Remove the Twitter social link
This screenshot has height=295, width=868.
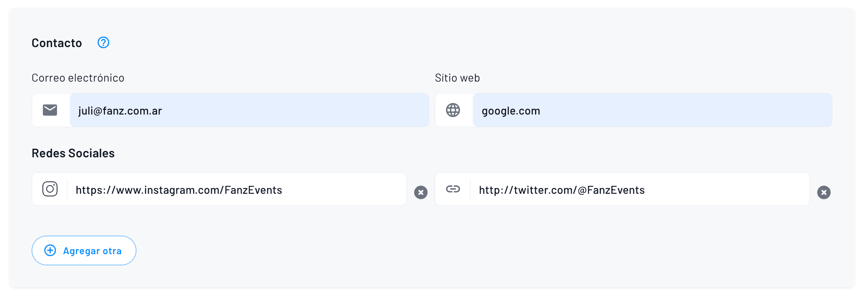tap(824, 192)
